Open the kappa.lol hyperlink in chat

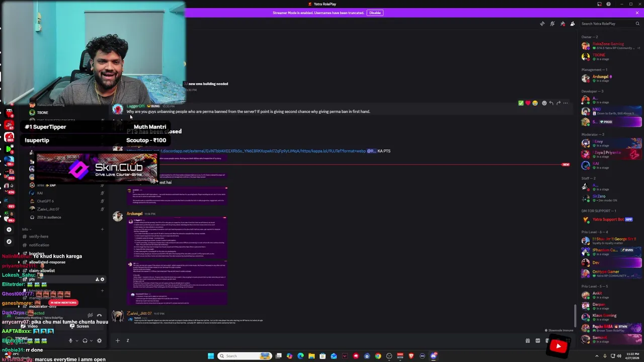pos(246,151)
